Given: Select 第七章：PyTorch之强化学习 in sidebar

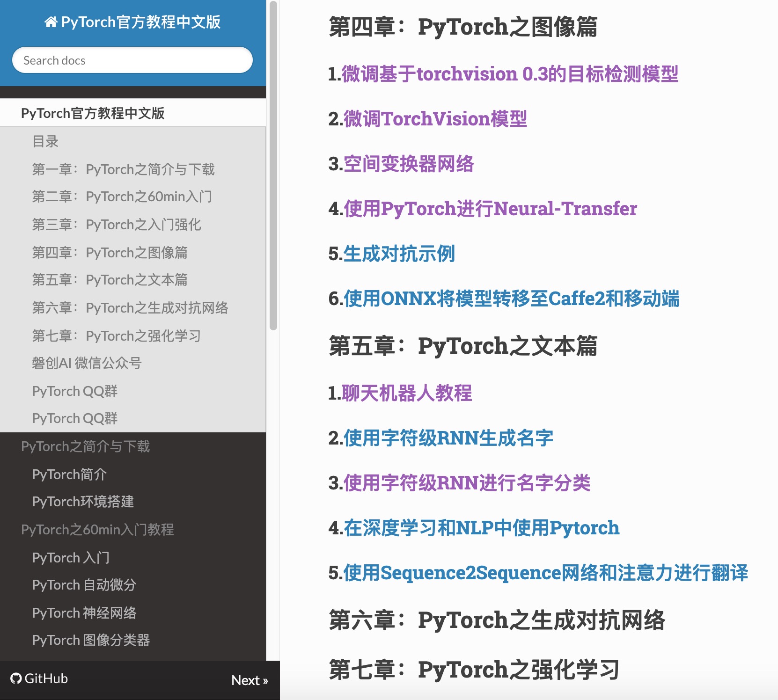Looking at the screenshot, I should coord(116,335).
